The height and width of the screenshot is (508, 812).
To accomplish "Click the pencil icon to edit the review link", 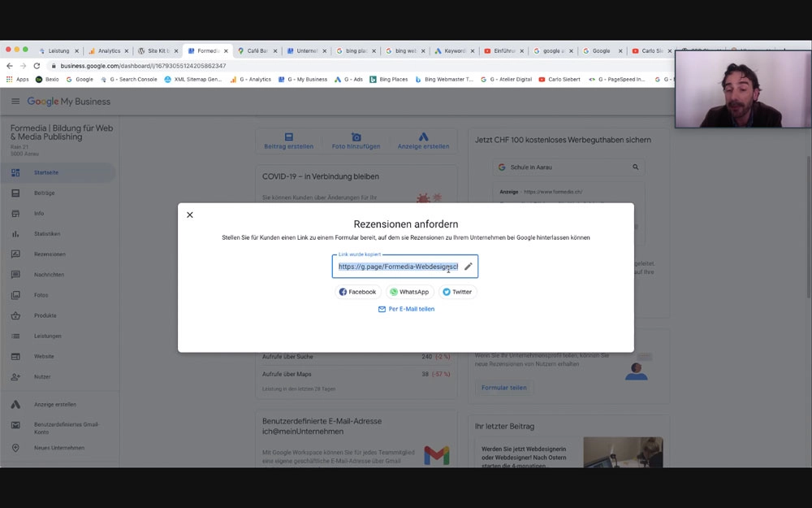I will click(x=468, y=266).
